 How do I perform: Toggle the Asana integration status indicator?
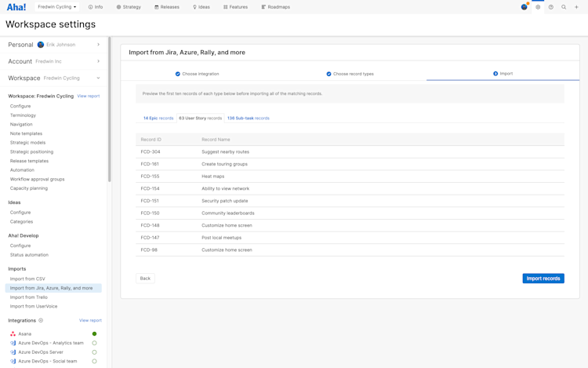click(x=95, y=333)
